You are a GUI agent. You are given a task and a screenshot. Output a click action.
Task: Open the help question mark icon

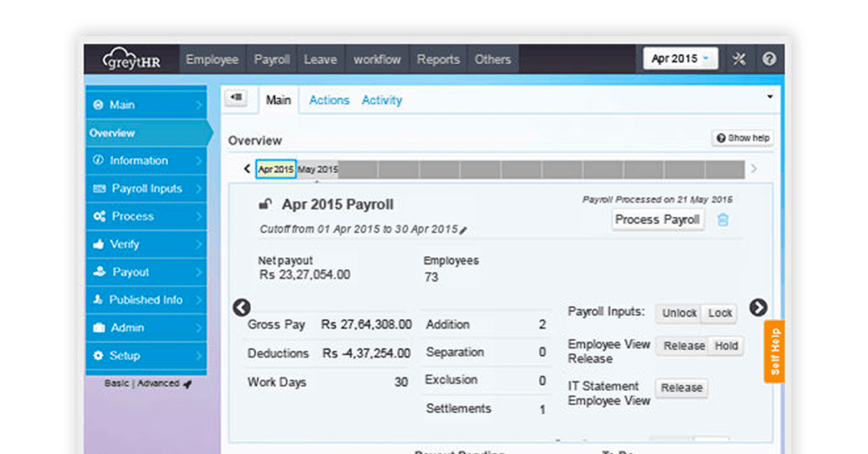769,58
